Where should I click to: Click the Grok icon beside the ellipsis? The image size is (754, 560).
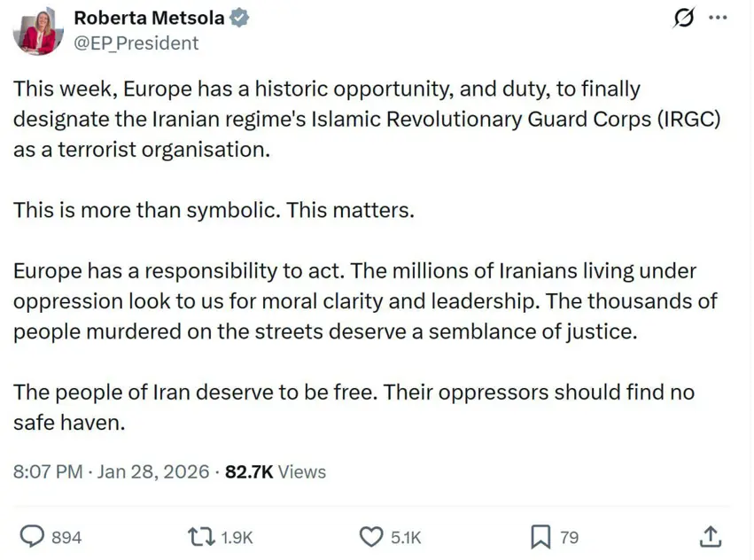pyautogui.click(x=684, y=18)
